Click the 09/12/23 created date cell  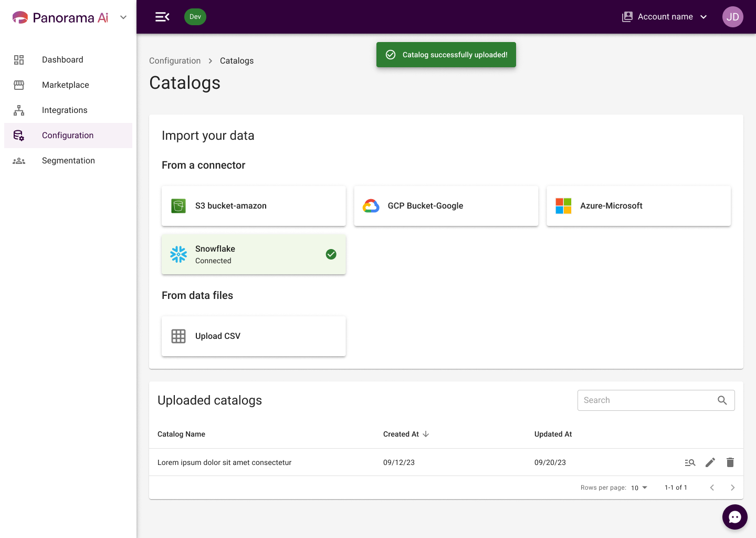(399, 462)
